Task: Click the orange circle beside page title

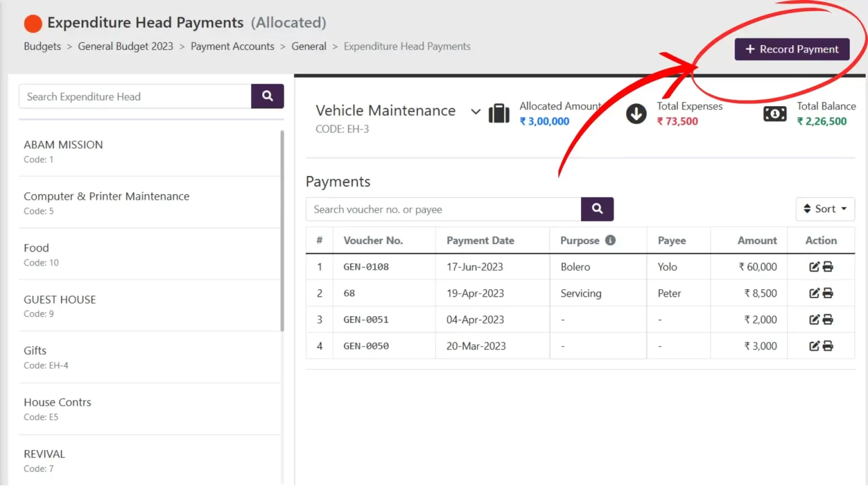Action: coord(33,24)
